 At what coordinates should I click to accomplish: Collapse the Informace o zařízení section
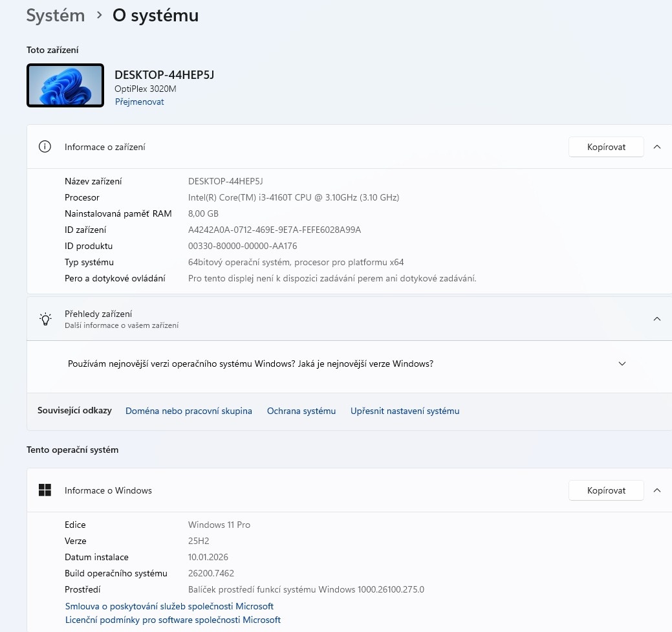pos(657,147)
